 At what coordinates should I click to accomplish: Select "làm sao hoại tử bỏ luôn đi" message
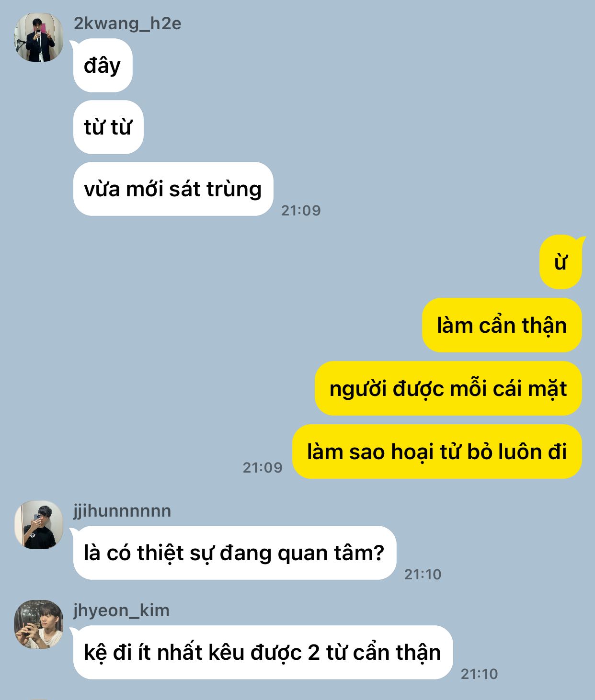coord(437,452)
